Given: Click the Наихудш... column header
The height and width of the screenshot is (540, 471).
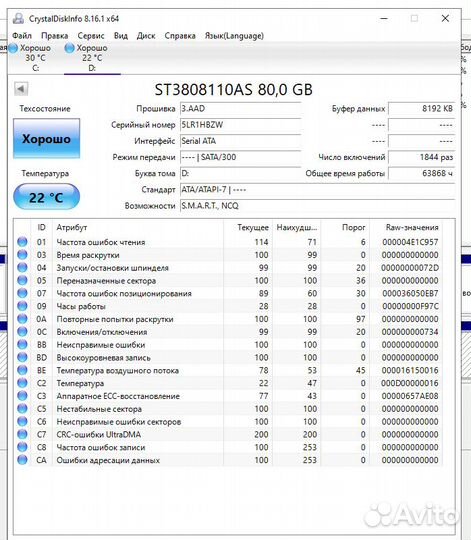Looking at the screenshot, I should point(296,227).
